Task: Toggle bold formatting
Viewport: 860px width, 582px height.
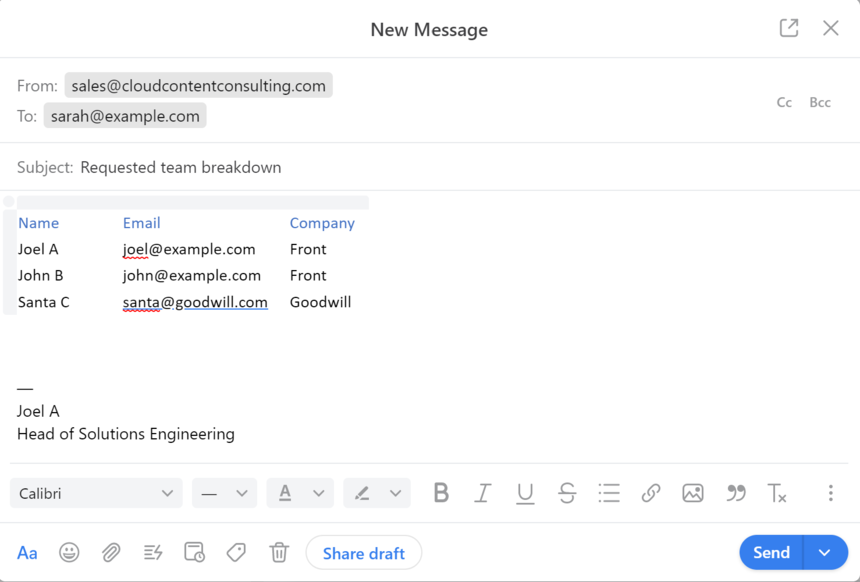Action: tap(441, 493)
